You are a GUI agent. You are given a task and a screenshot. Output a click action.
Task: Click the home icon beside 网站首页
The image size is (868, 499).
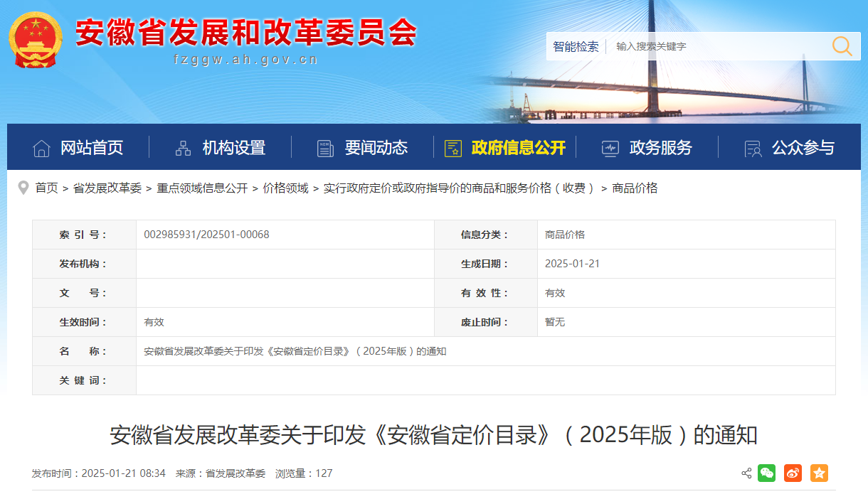click(x=41, y=148)
